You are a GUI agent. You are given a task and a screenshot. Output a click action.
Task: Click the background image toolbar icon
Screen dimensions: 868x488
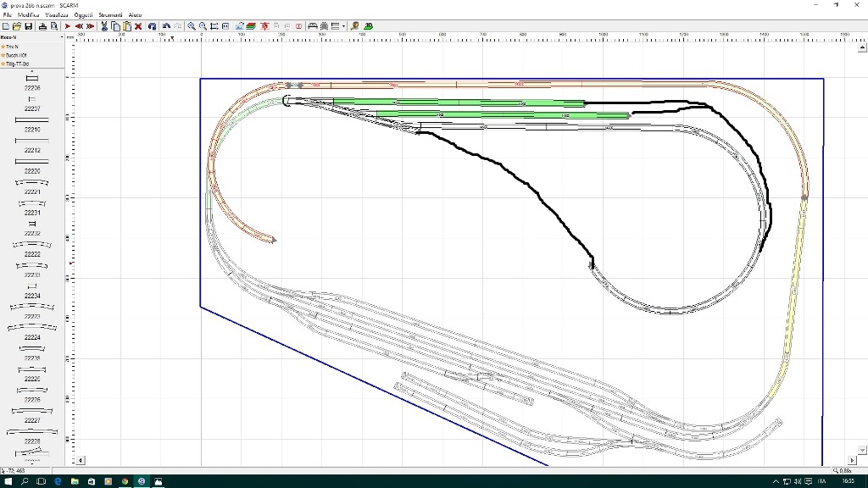click(x=239, y=26)
